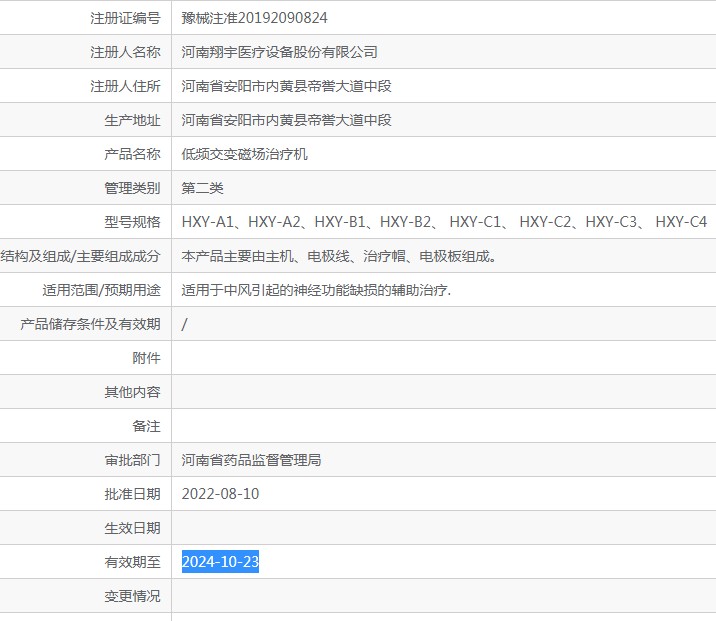Select product name 低频交变磁场治疗机

[x=244, y=154]
